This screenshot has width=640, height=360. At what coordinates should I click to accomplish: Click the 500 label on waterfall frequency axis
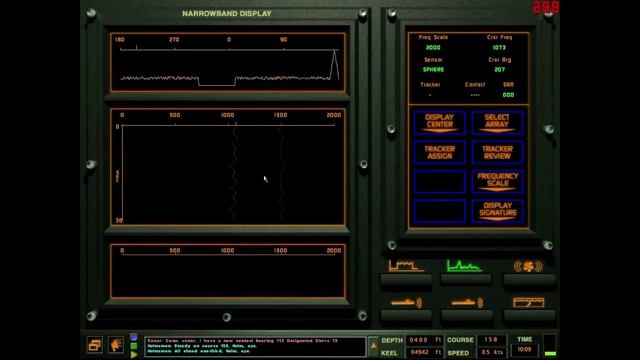(x=175, y=115)
